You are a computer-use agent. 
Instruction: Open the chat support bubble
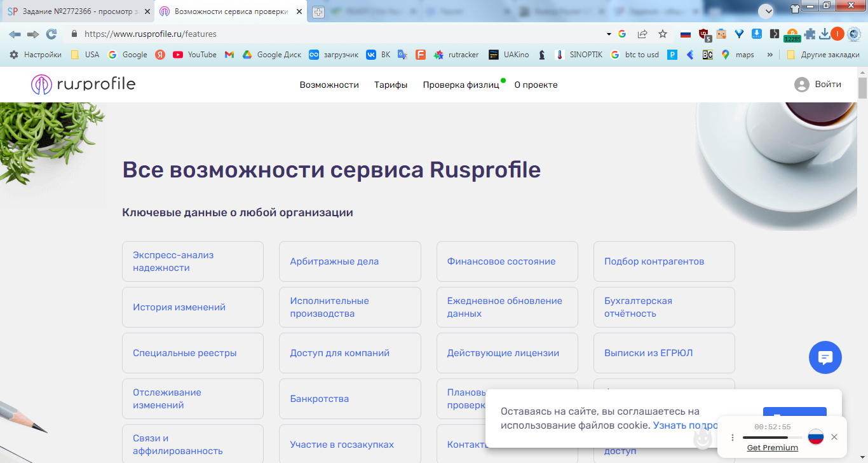(825, 357)
